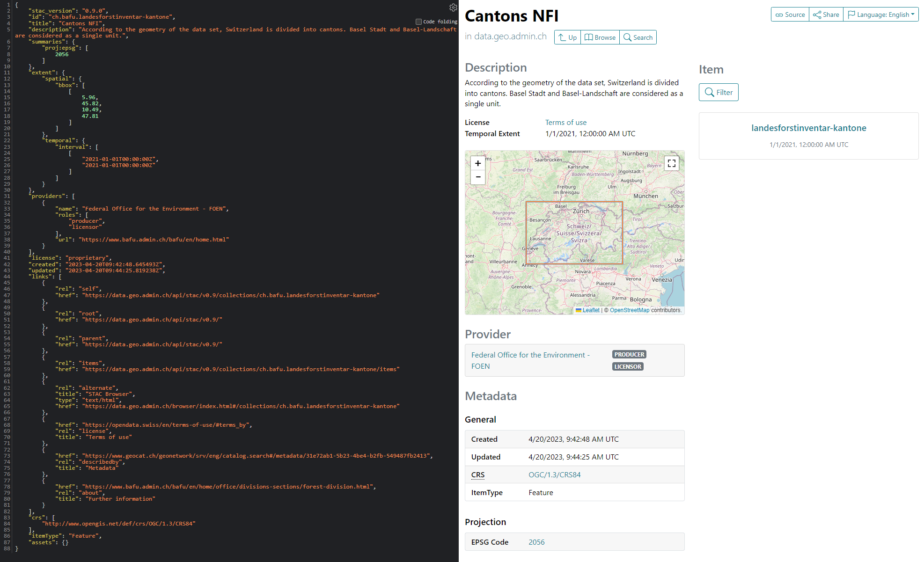Viewport: 924px width, 562px height.
Task: Click inside the map bounding box
Action: coord(574,233)
